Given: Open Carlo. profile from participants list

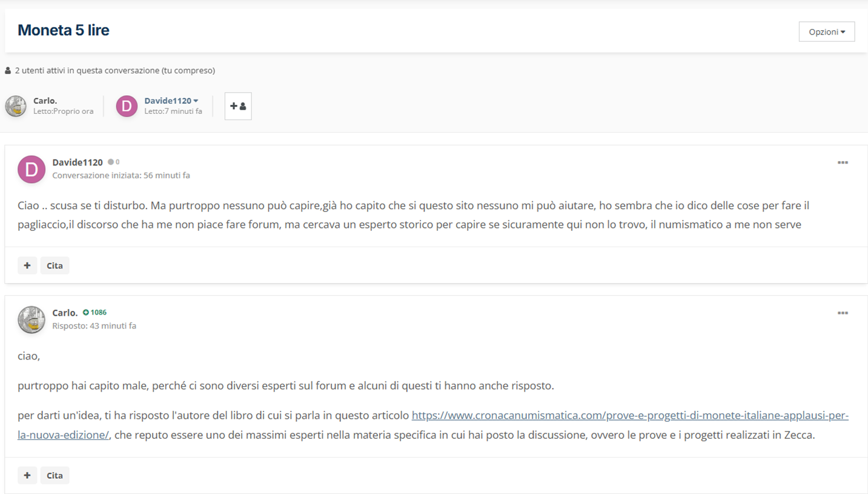Looking at the screenshot, I should (45, 101).
